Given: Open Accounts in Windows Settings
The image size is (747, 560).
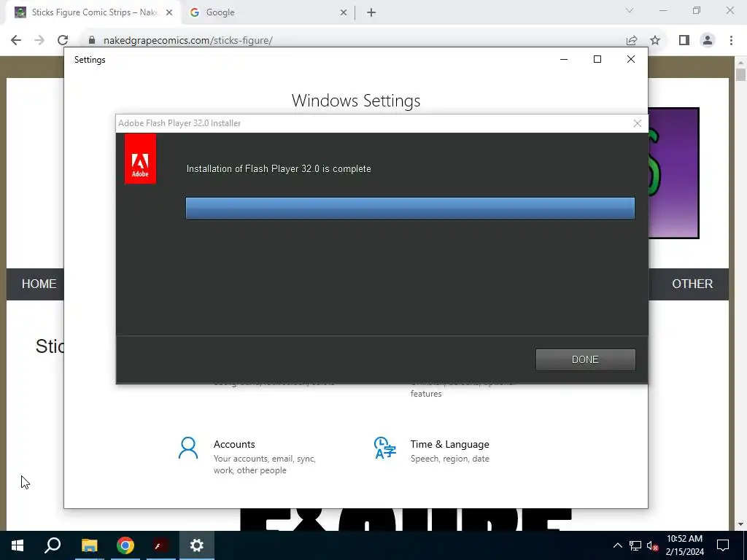Looking at the screenshot, I should (248, 456).
